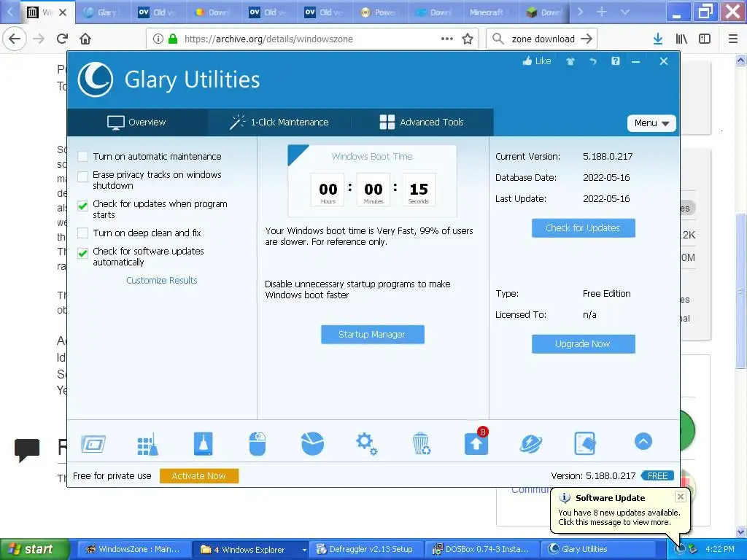Screen dimensions: 747x560
Task: Open the Browser Assistant planet icon
Action: [x=530, y=444]
